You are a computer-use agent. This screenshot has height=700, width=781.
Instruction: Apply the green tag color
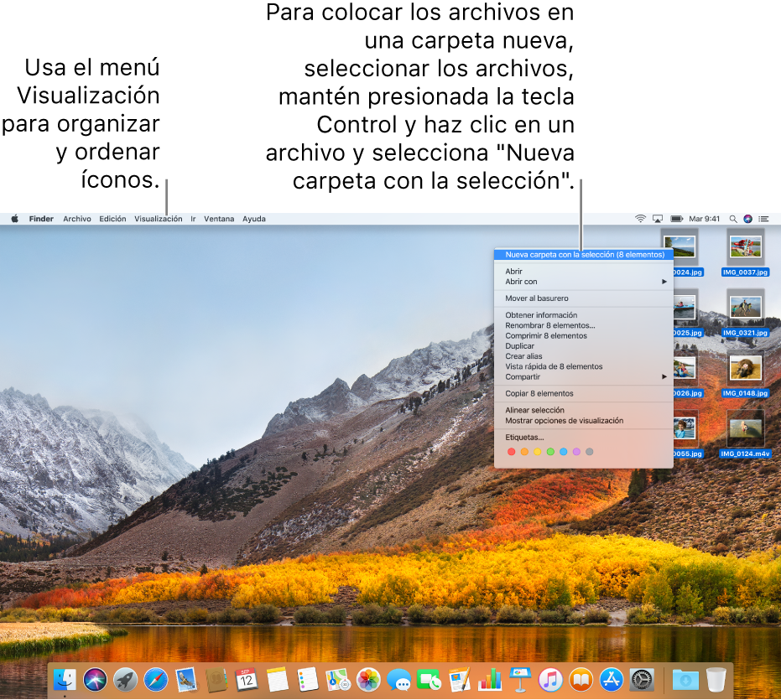point(550,452)
